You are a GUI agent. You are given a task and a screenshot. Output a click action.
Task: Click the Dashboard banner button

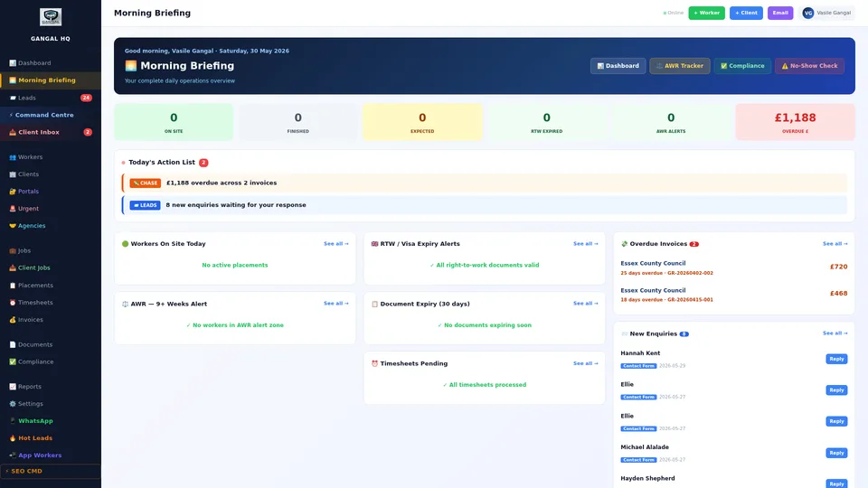coord(618,66)
